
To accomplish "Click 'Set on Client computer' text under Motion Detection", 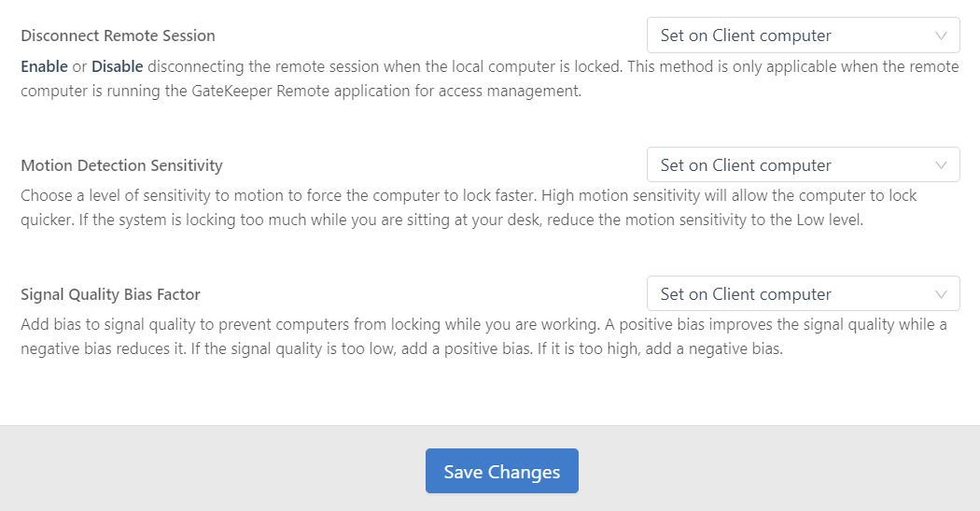I will 745,165.
